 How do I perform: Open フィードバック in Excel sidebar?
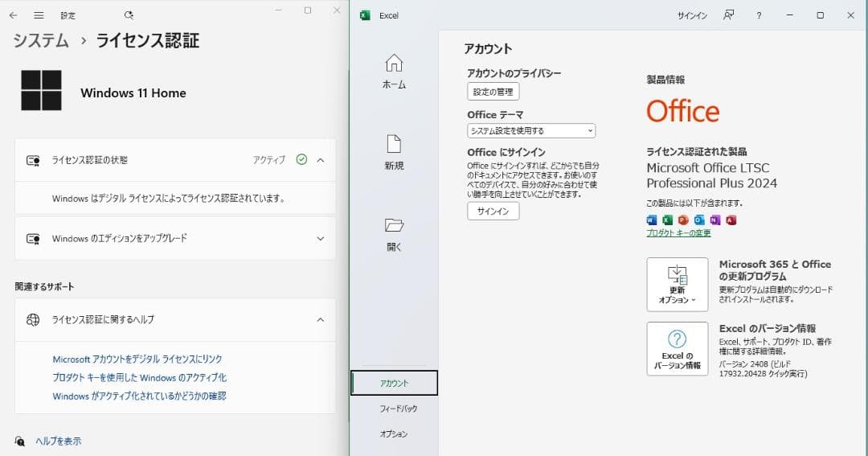click(399, 409)
